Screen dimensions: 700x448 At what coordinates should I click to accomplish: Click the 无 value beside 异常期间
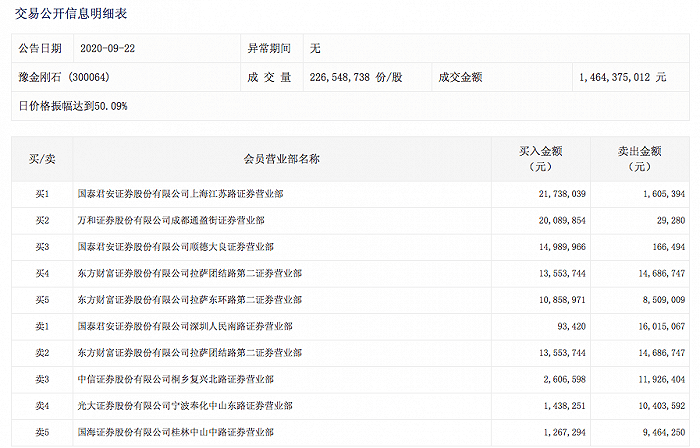[x=315, y=48]
